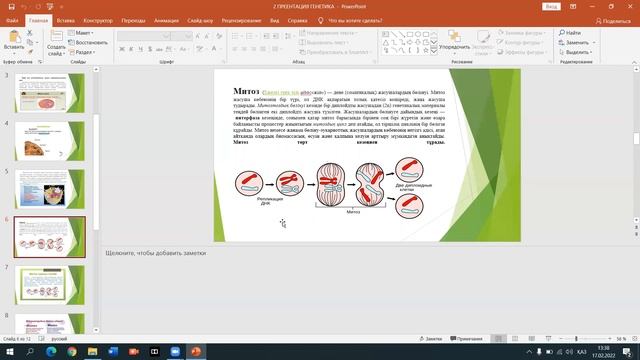Image resolution: width=640 pixels, height=360 pixels.
Task: Open Google Chrome from the taskbar
Action: (72, 351)
